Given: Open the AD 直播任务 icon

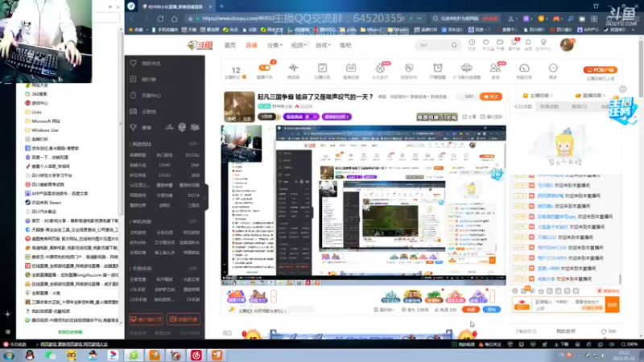Looking at the screenshot, I should (x=351, y=68).
